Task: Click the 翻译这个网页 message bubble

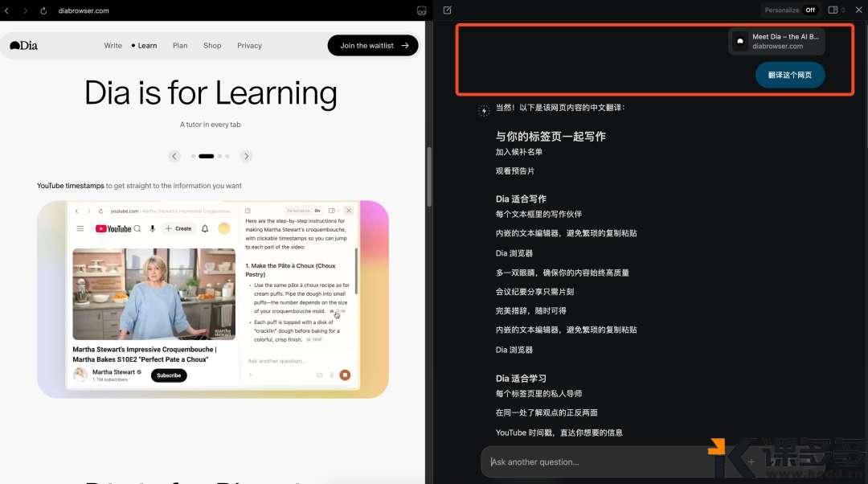Action: coord(790,75)
